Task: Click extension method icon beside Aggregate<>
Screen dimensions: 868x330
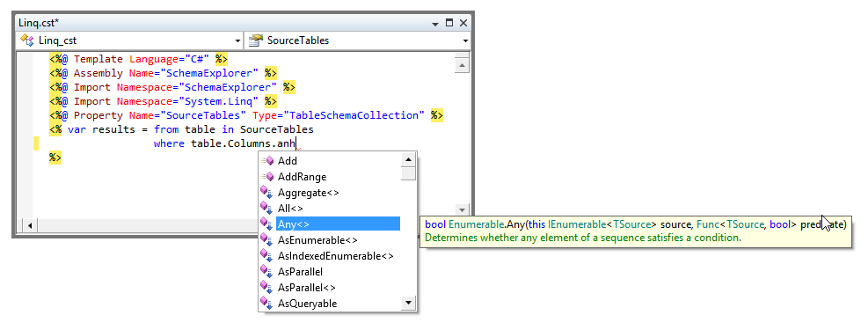Action: point(267,193)
